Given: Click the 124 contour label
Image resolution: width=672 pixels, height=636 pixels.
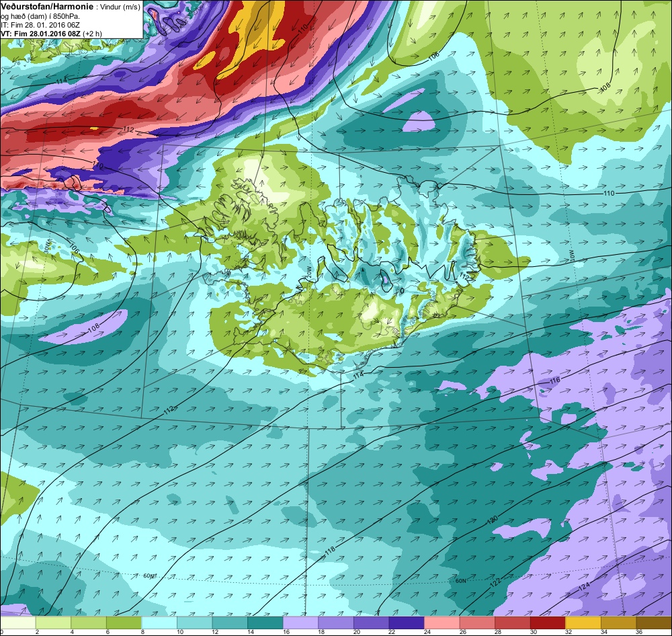Looking at the screenshot, I should 584,586.
